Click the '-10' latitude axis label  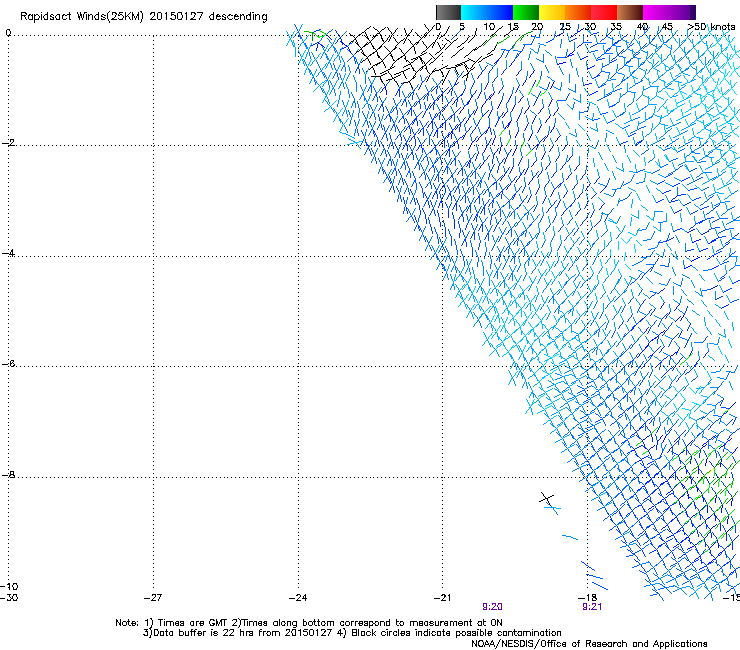point(9,586)
